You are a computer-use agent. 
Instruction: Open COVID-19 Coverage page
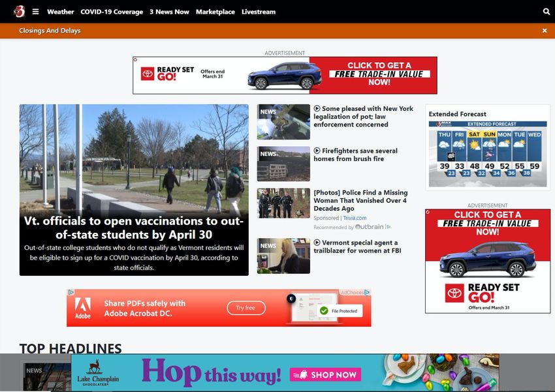pyautogui.click(x=112, y=12)
